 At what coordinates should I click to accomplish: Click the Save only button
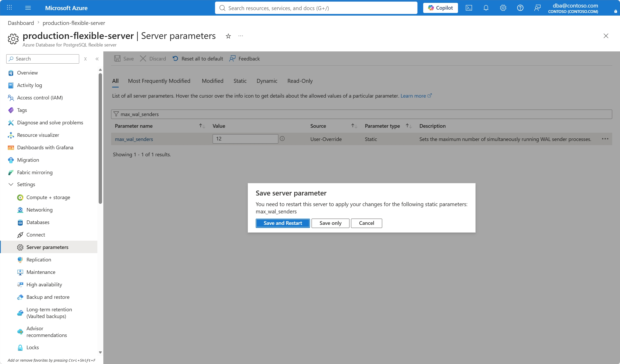[x=331, y=223]
